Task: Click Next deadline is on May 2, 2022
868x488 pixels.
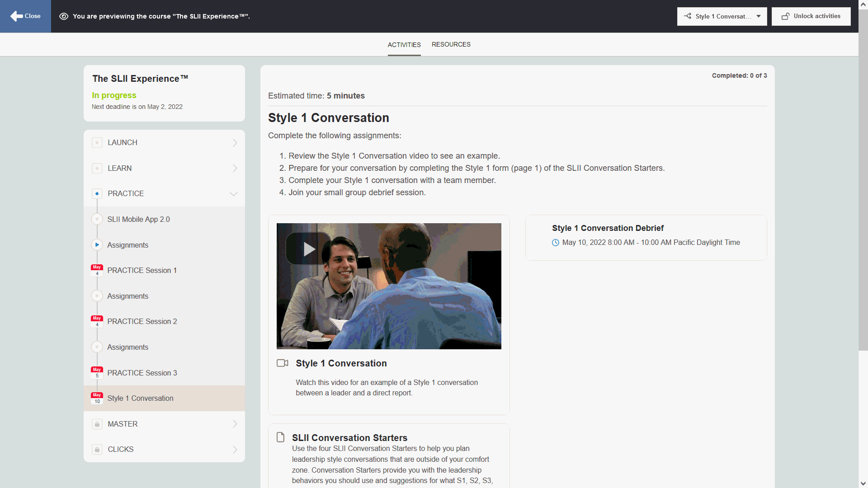Action: 137,107
